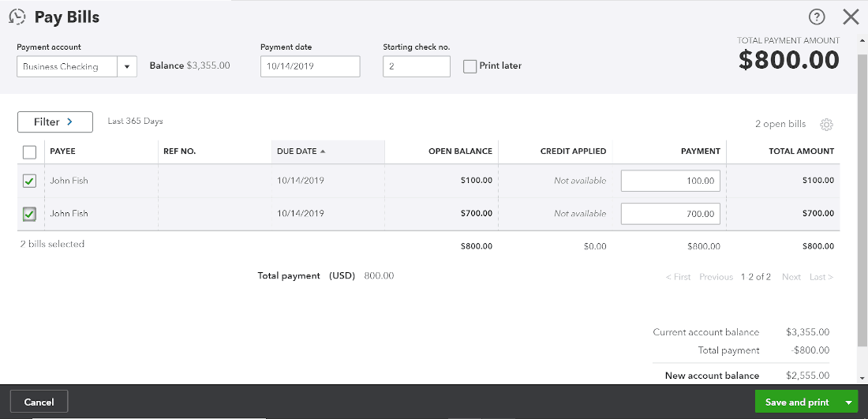Click the help question mark icon
The width and height of the screenshot is (868, 419).
(817, 17)
